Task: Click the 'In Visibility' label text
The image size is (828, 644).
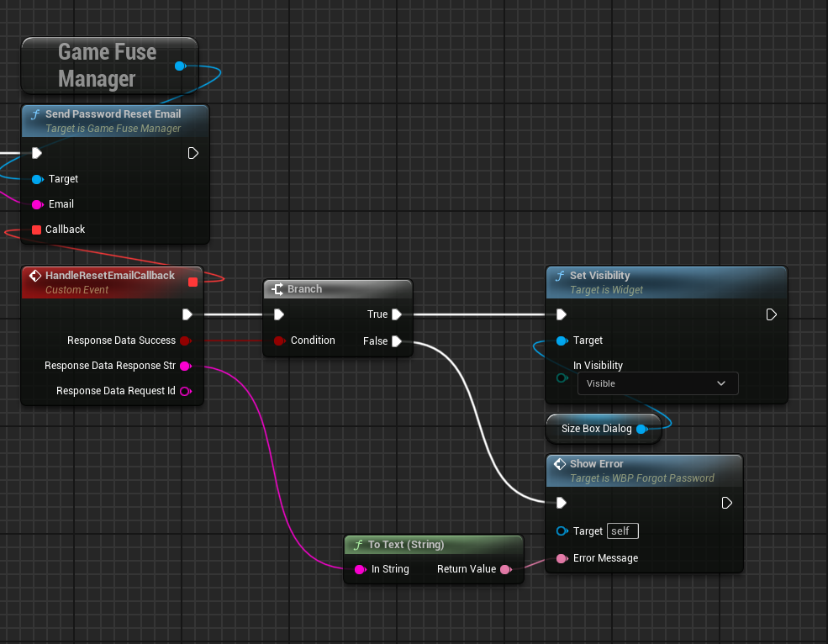Action: pyautogui.click(x=598, y=366)
